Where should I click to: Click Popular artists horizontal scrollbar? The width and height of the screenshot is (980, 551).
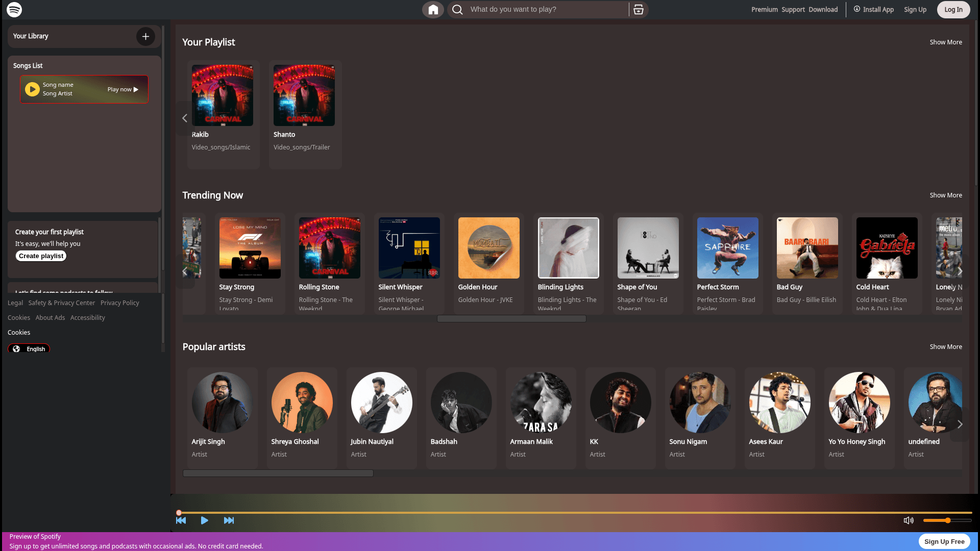click(278, 473)
